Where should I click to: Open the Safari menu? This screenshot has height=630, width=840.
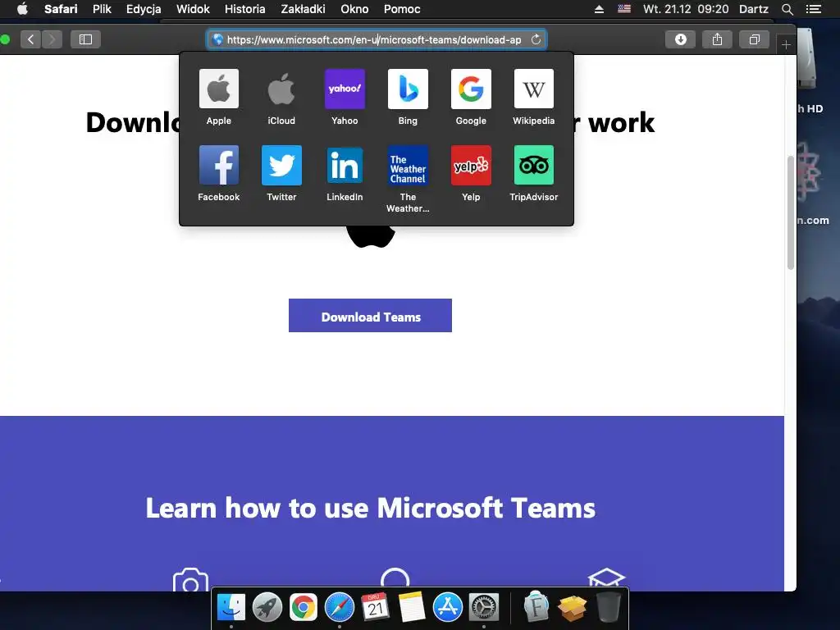tap(61, 9)
